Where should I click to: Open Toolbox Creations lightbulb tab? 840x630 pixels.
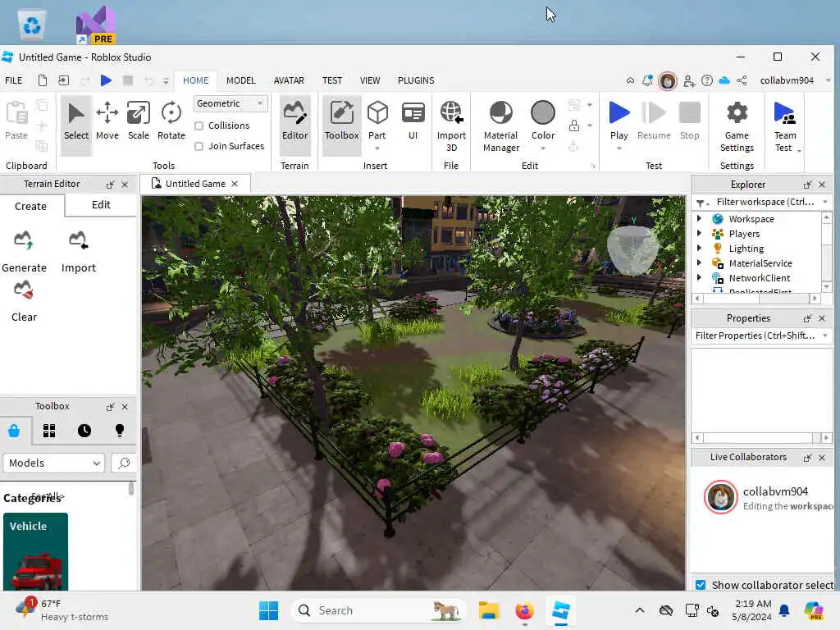[120, 431]
